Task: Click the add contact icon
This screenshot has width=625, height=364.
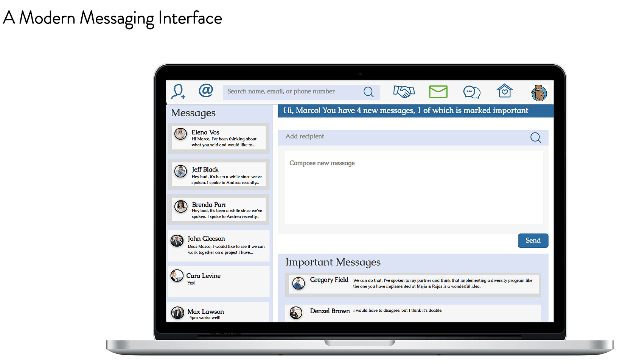Action: (178, 92)
